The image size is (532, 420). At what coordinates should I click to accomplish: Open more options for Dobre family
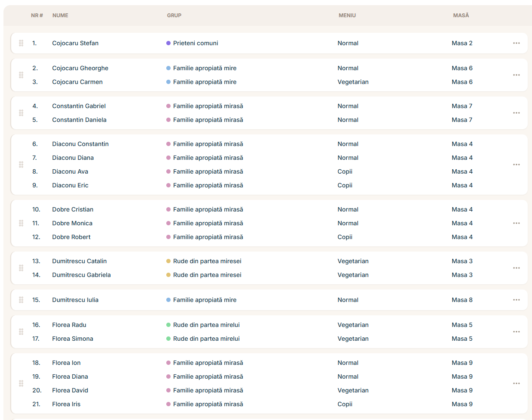(x=516, y=223)
